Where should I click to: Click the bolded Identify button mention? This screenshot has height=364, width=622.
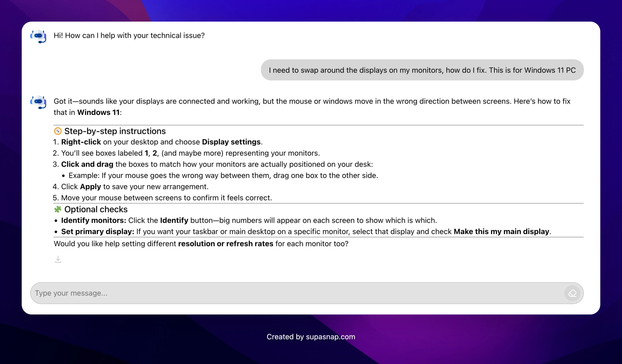tap(174, 220)
